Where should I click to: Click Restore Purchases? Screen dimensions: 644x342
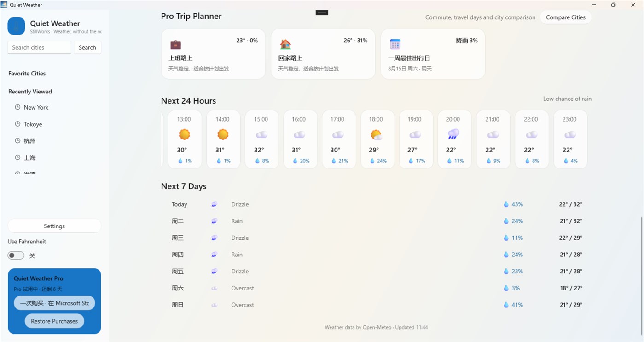point(54,321)
